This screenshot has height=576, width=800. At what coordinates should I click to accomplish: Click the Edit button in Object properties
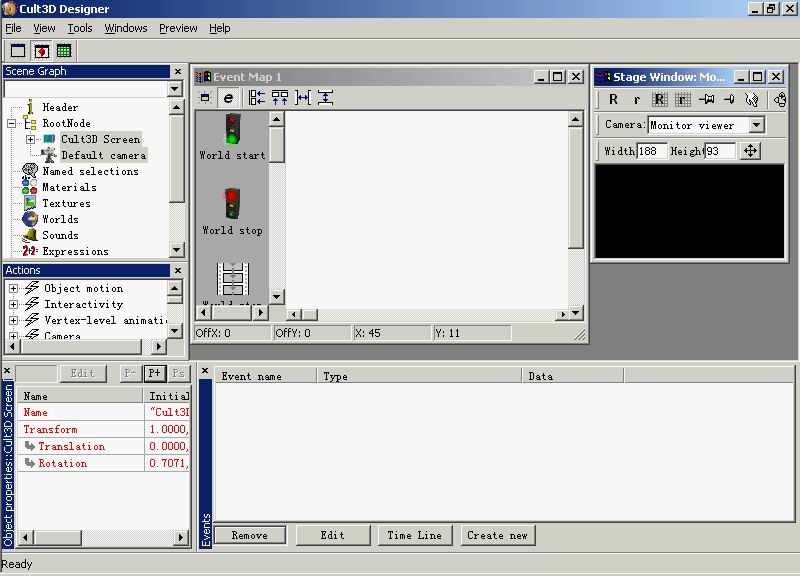(x=83, y=373)
